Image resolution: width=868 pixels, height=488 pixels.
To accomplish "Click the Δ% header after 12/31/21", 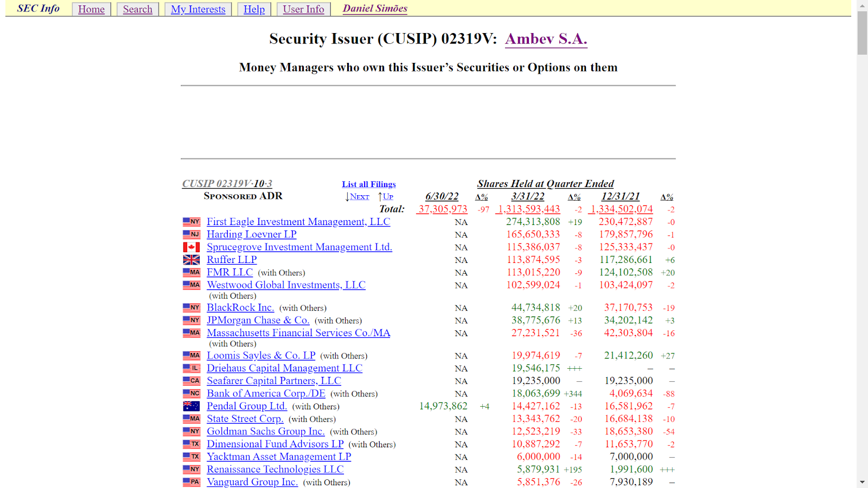I will (x=667, y=197).
